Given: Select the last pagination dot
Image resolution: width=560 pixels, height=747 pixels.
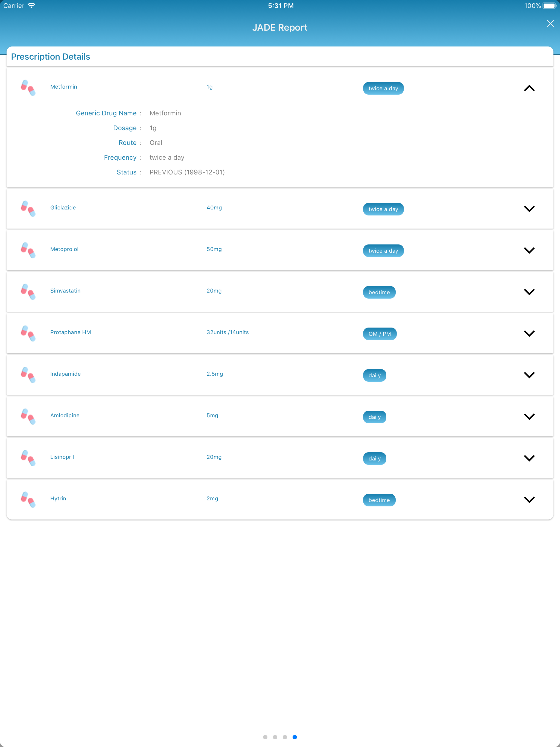Looking at the screenshot, I should pos(294,737).
